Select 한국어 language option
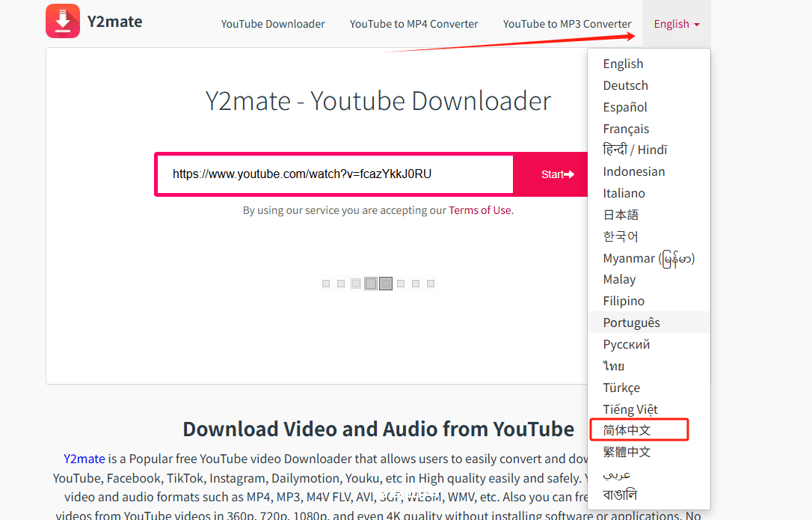This screenshot has width=812, height=520. coord(621,236)
